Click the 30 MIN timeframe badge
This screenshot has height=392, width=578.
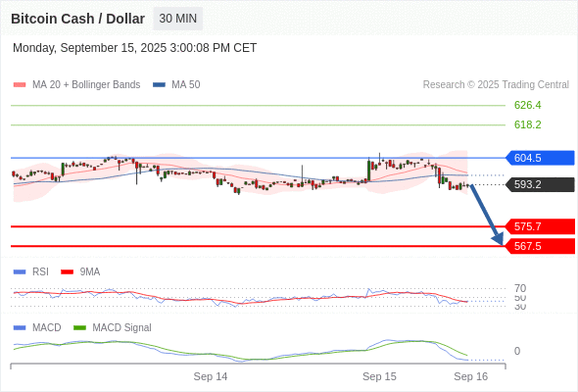click(177, 19)
